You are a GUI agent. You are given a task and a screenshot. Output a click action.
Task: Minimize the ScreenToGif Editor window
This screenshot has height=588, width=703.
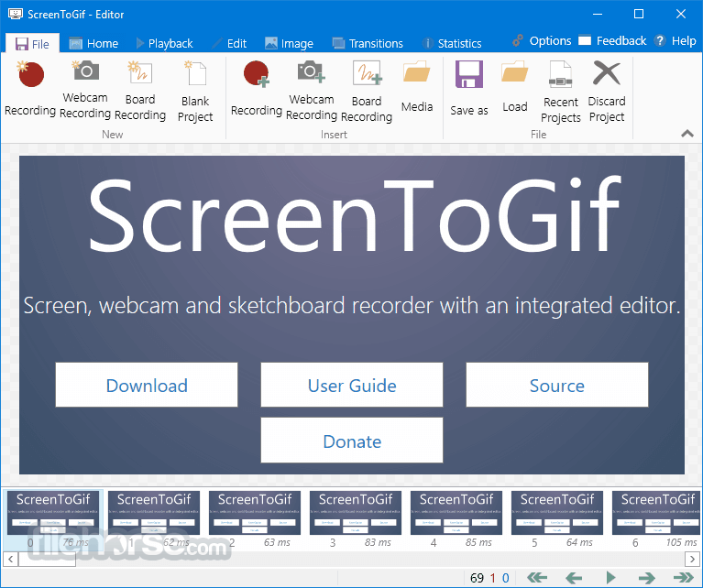[598, 14]
